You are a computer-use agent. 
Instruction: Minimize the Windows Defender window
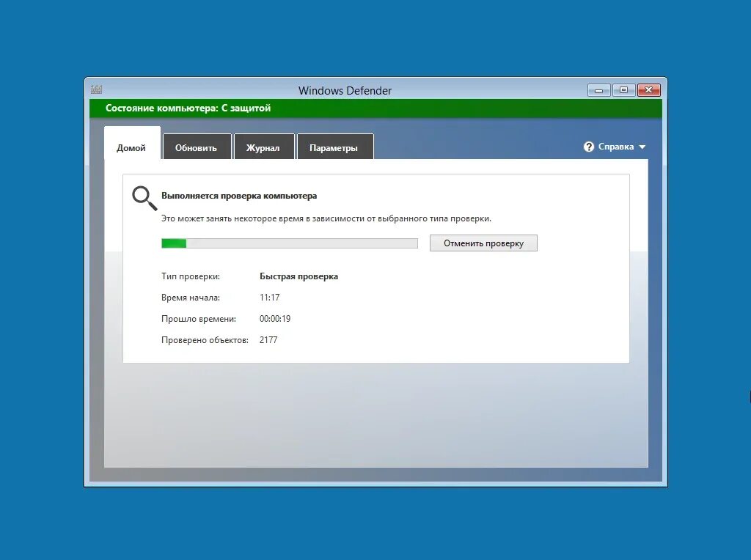coord(598,90)
